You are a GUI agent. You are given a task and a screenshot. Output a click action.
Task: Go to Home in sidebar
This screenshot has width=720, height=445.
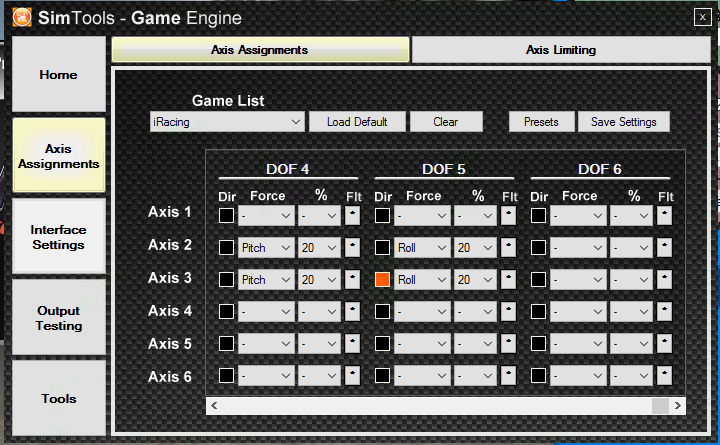click(59, 74)
